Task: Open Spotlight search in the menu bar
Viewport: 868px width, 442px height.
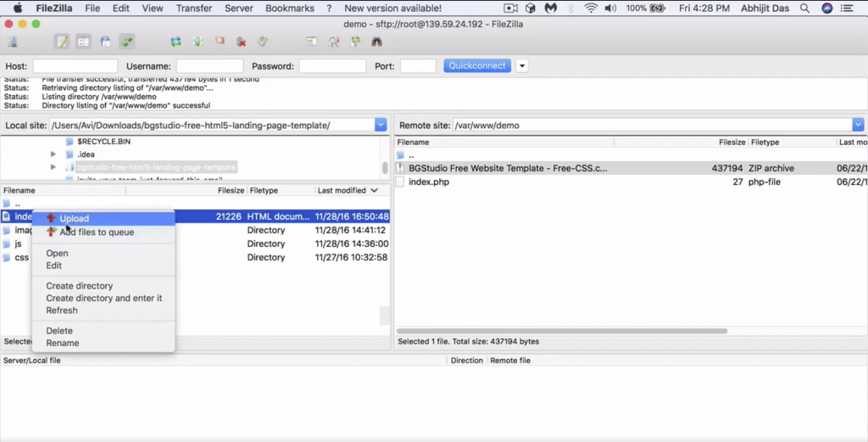Action: coord(805,8)
